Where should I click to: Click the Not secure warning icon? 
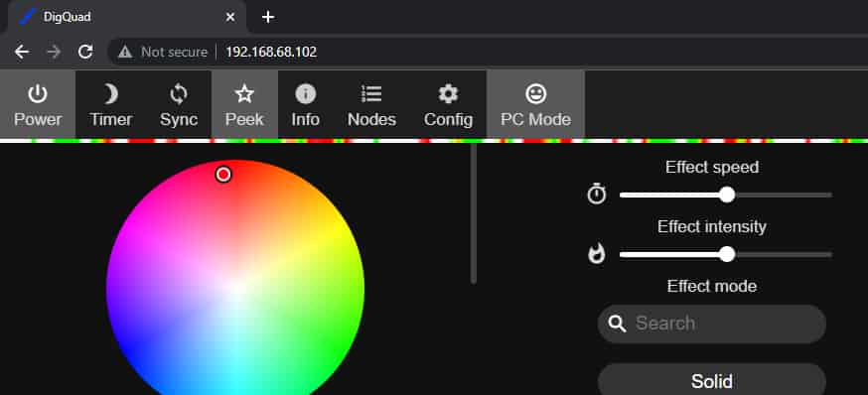126,52
